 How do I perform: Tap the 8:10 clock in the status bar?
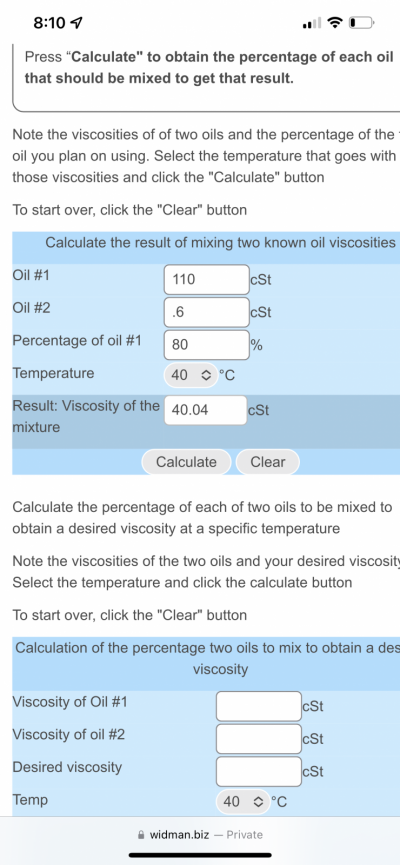tap(50, 24)
